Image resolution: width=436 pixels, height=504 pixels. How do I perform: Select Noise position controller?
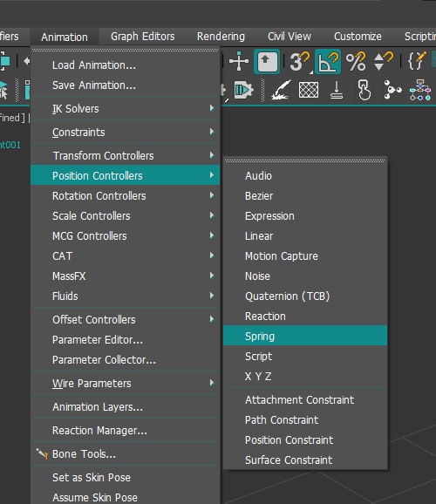(x=305, y=276)
